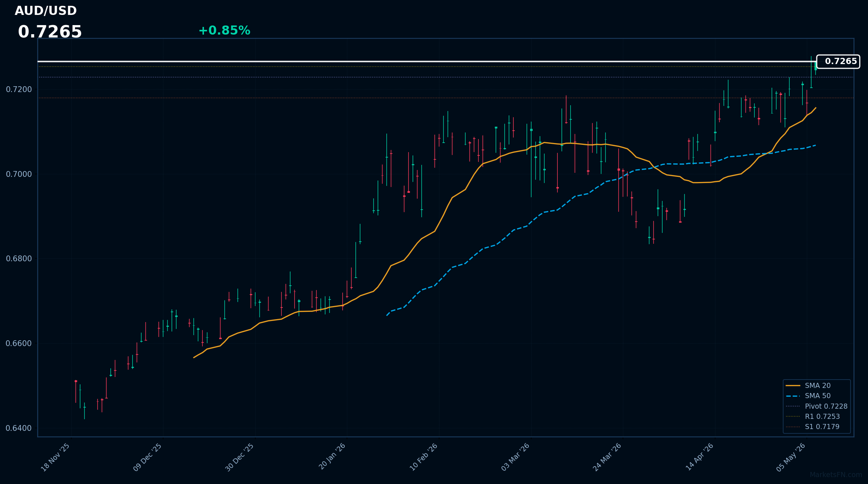
Task: Click the AUD/USD pair title
Action: click(46, 11)
